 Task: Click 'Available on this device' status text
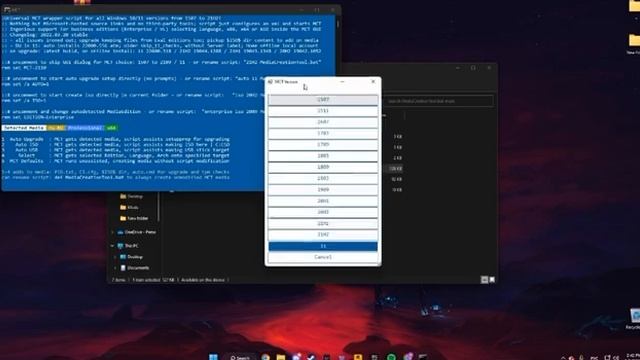tap(203, 280)
